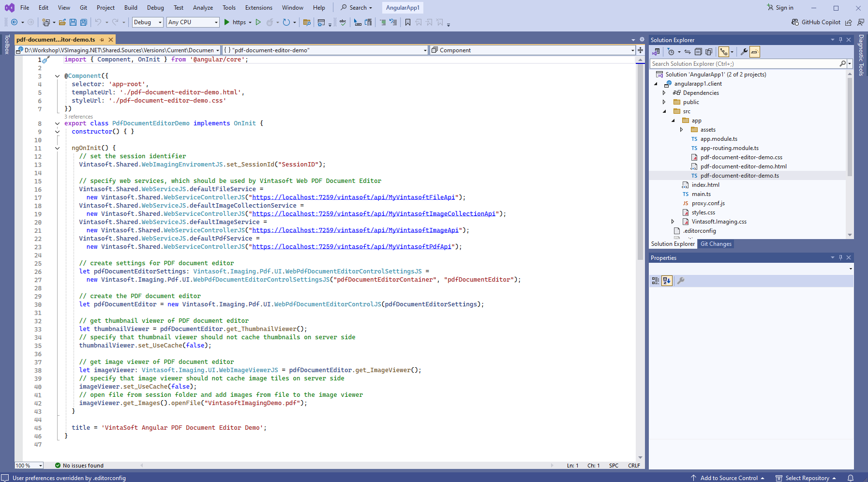Viewport: 868px width, 482px height.
Task: Click the Start Without Debugging icon
Action: (258, 22)
